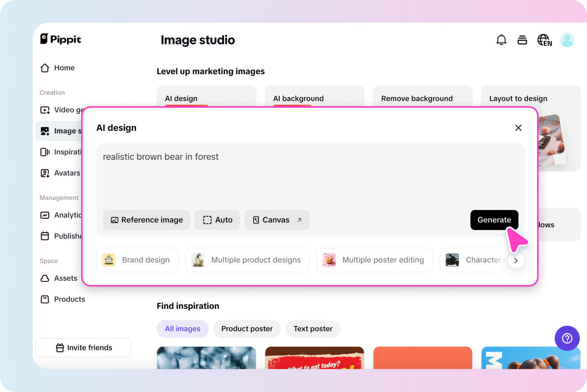Viewport: 587px width, 392px height.
Task: Change language via globe EN icon
Action: point(545,40)
